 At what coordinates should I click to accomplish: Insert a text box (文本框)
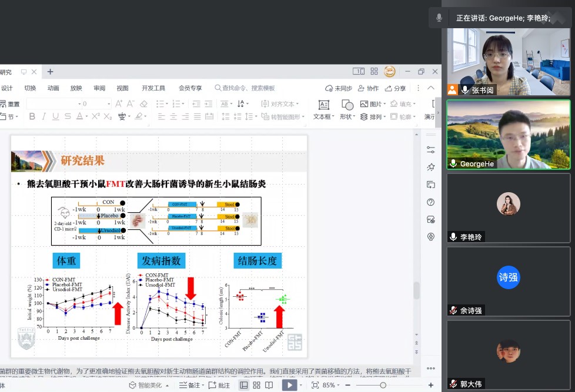tap(323, 109)
